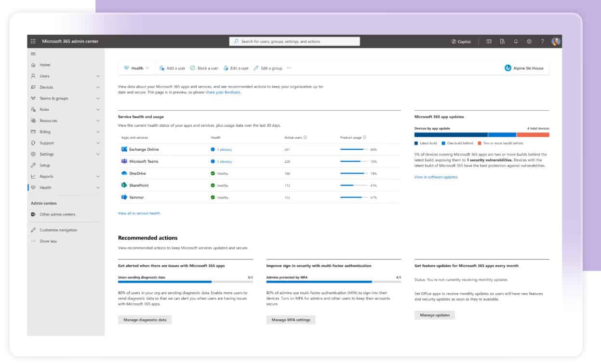Select the Add a user icon

pyautogui.click(x=162, y=68)
